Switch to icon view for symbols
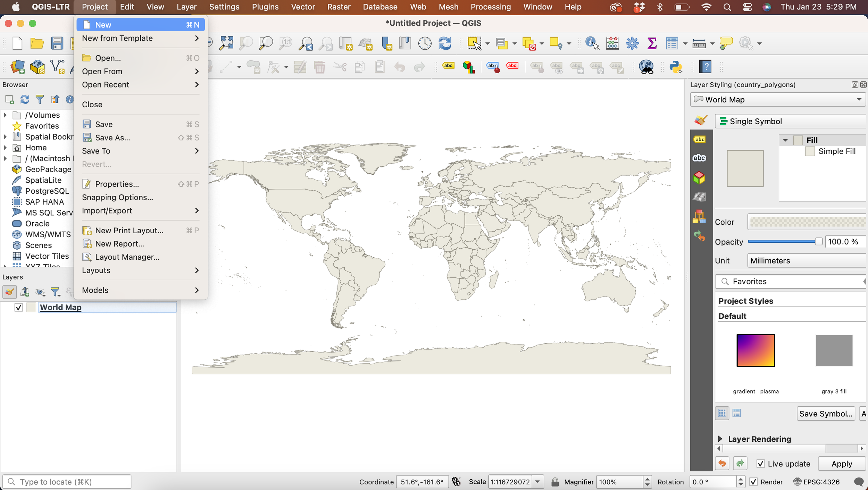This screenshot has width=868, height=490. [722, 413]
